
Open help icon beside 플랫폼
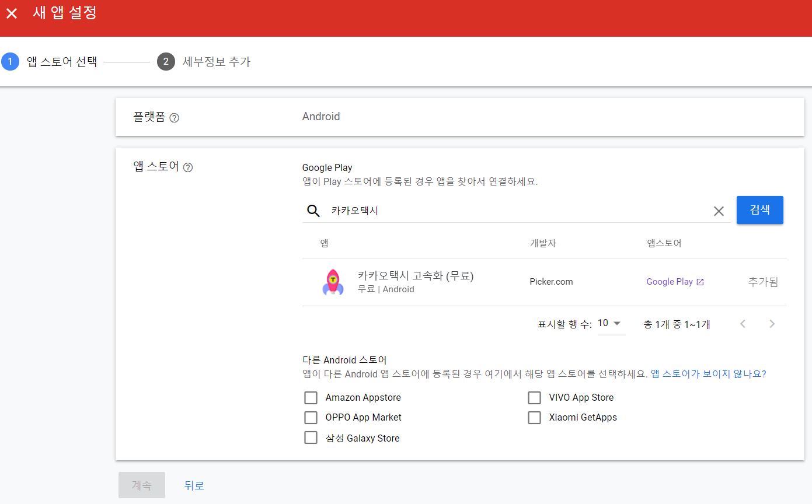click(174, 118)
